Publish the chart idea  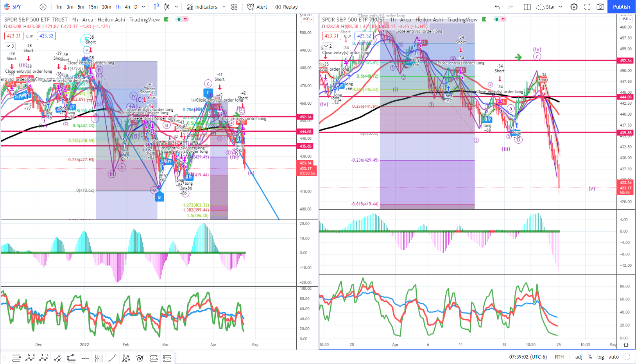pos(622,7)
